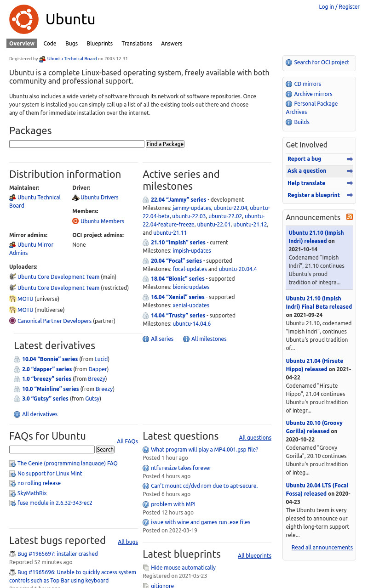Viewport: 368px width, 588px height.
Task: Open the Overview tab
Action: [x=22, y=43]
